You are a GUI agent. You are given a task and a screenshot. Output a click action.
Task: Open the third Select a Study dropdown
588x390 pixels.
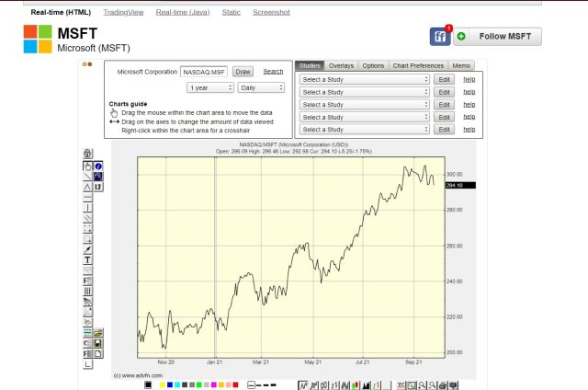click(365, 104)
